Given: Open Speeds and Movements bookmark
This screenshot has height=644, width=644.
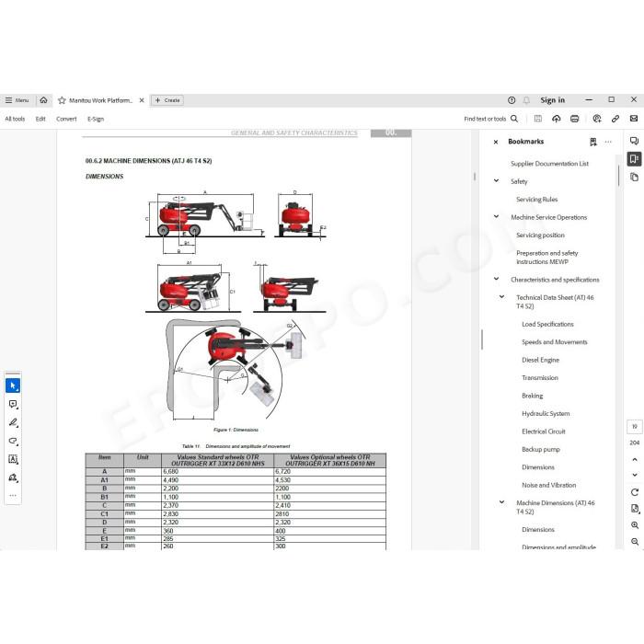Looking at the screenshot, I should pyautogui.click(x=554, y=341).
